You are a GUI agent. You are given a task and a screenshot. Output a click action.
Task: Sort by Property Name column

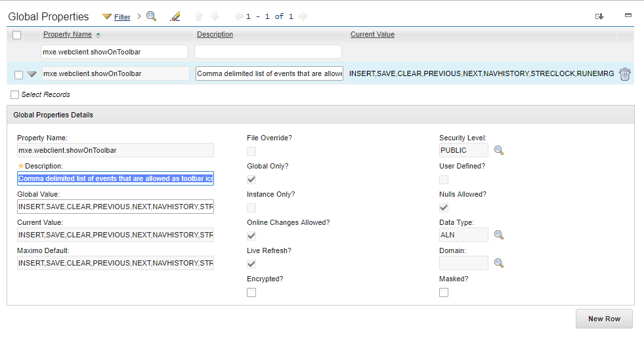(68, 35)
